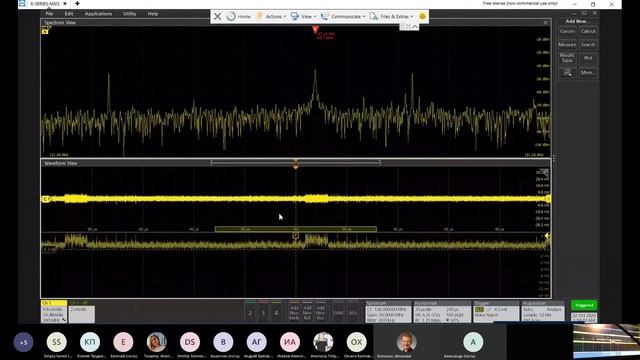Click the More... button
The height and width of the screenshot is (360, 640).
click(588, 73)
